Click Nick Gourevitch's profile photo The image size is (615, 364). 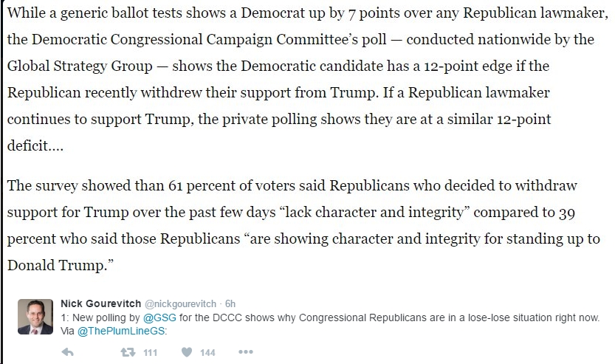(35, 317)
